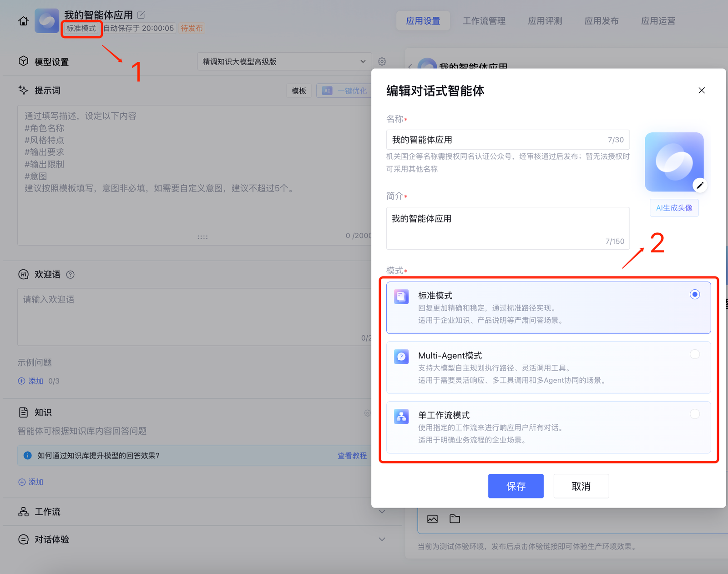
Task: Open model settings via the gear icon
Action: (x=382, y=61)
